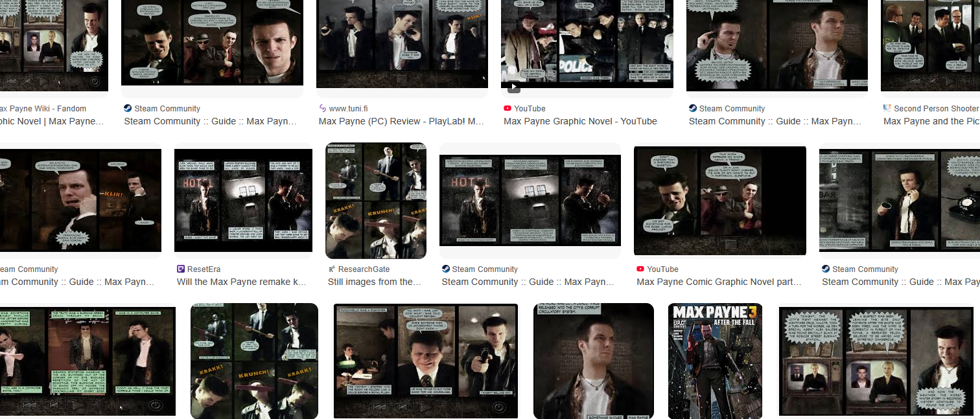Click the video play badge on the POLICE car thumbnail
This screenshot has width=980, height=419.
click(x=513, y=86)
